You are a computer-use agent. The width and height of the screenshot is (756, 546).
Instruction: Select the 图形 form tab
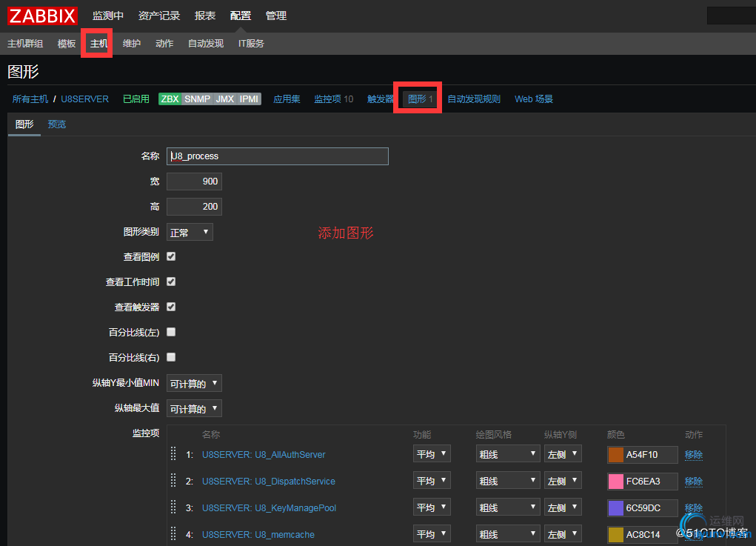[x=24, y=124]
